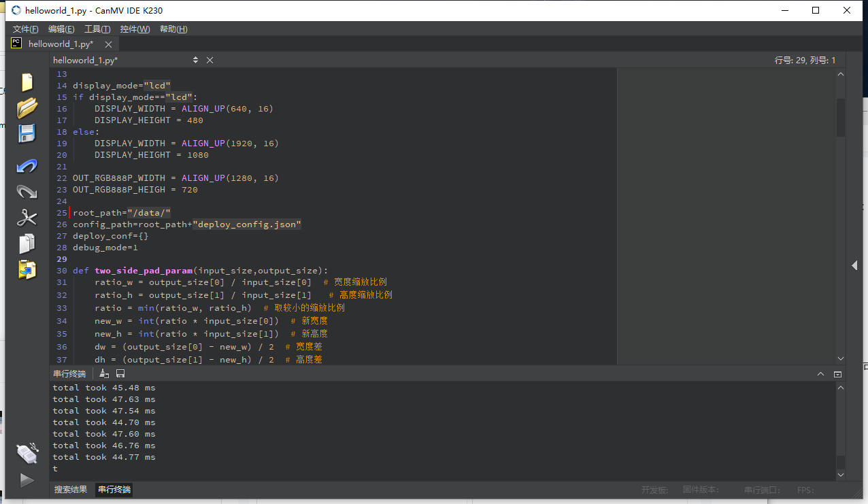
Task: Expand the right side panel arrow
Action: [855, 266]
